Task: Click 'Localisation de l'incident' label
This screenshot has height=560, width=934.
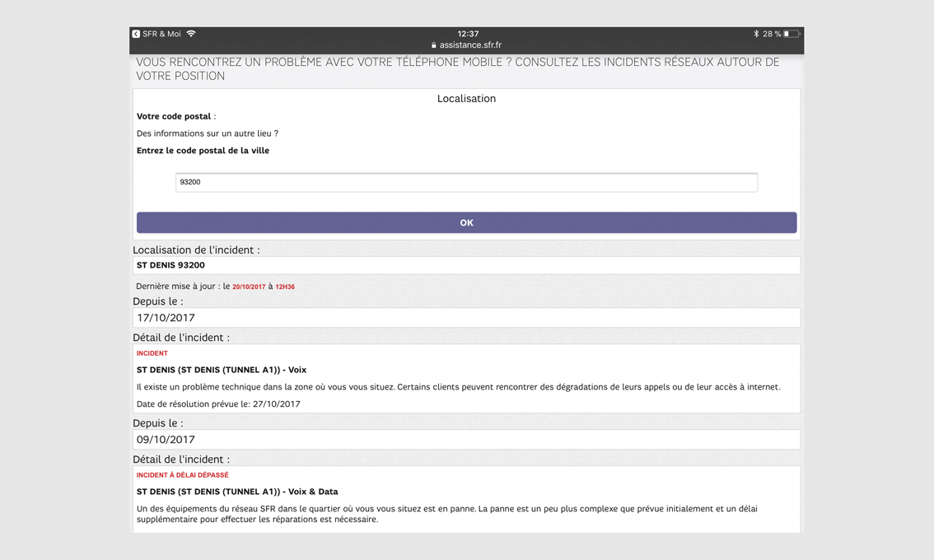Action: pos(197,250)
